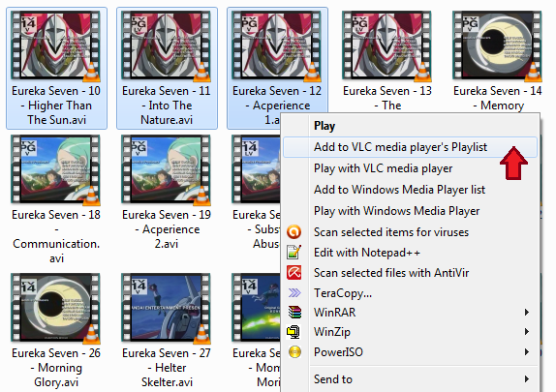This screenshot has width=556, height=392.
Task: Select Eureka Seven - 14 video thumbnail
Action: click(x=498, y=45)
